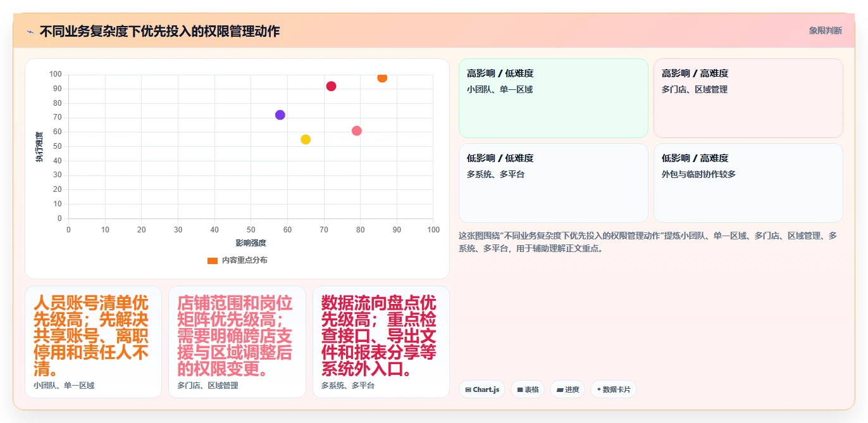Click 多门店、区域管理 under the pink card
868x423 pixels.
pos(208,385)
